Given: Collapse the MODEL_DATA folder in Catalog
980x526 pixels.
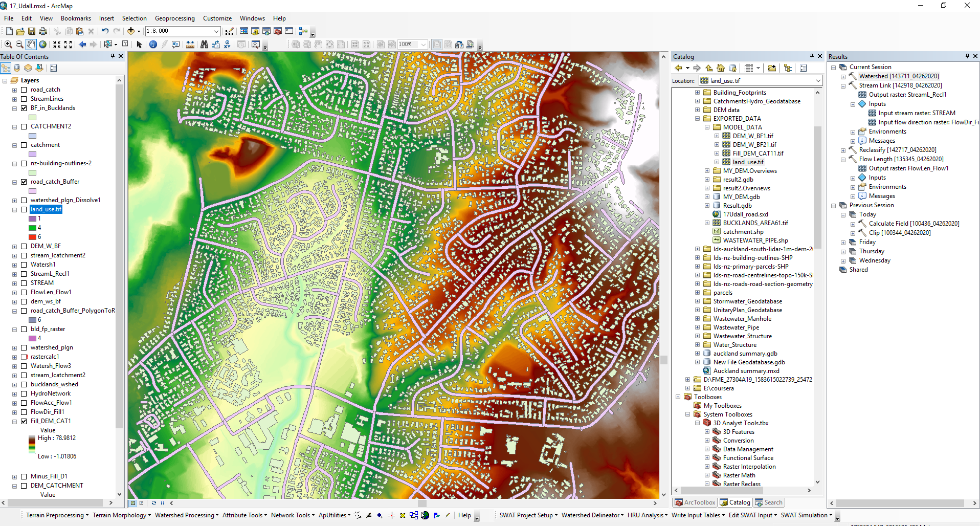Looking at the screenshot, I should click(x=707, y=127).
